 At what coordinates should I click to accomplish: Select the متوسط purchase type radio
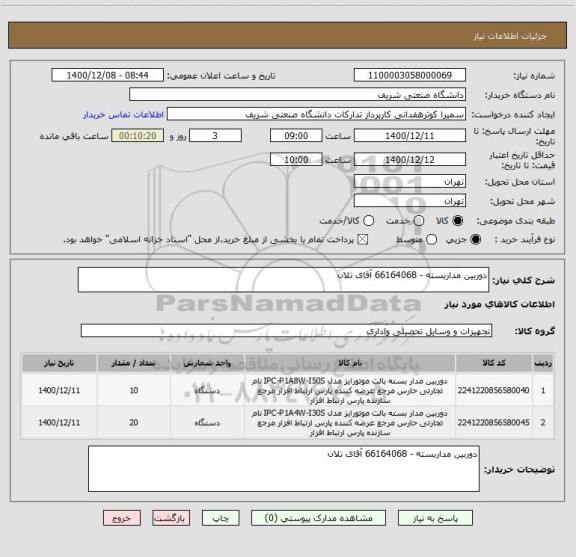click(x=431, y=240)
